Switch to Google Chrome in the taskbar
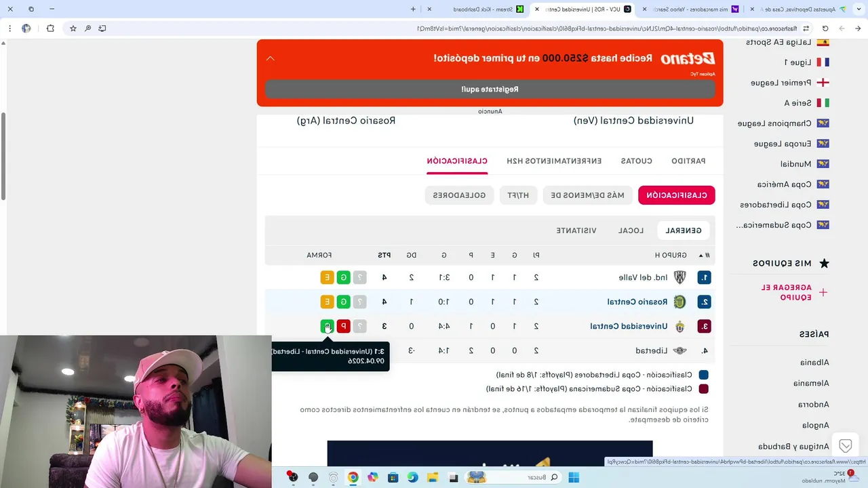868x488 pixels. [x=353, y=477]
